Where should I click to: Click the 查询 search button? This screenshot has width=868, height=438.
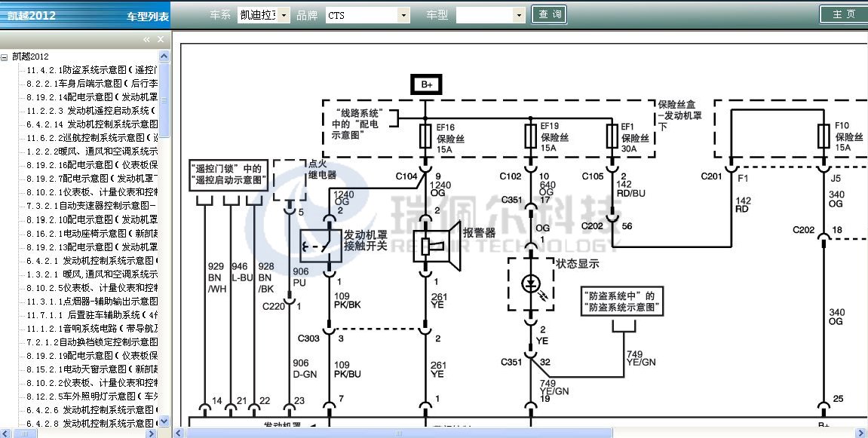coord(551,14)
